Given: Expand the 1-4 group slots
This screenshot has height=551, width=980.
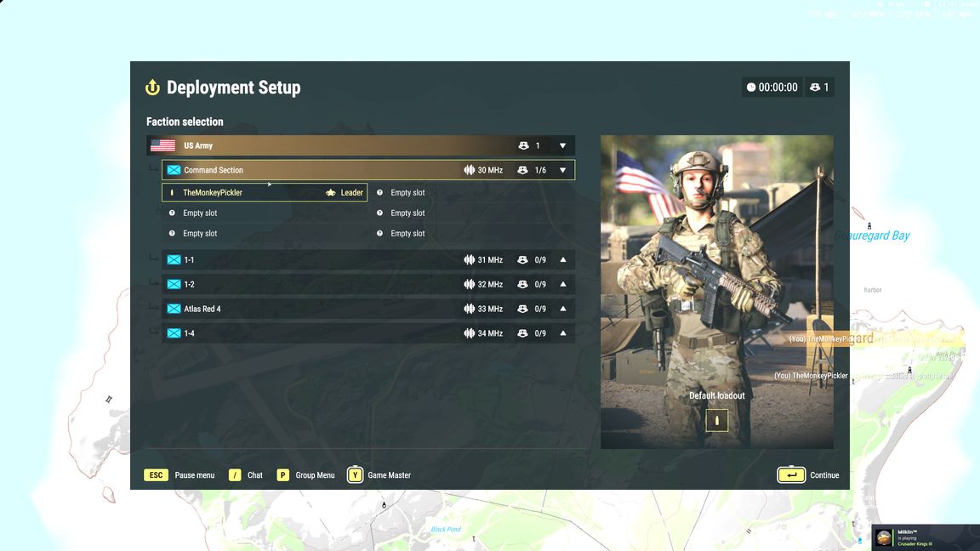Looking at the screenshot, I should 562,333.
